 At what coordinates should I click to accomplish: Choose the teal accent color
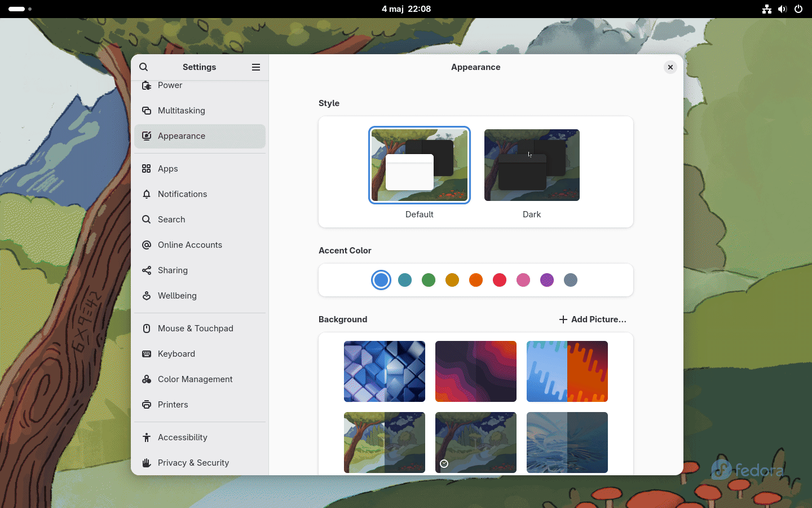coord(405,280)
